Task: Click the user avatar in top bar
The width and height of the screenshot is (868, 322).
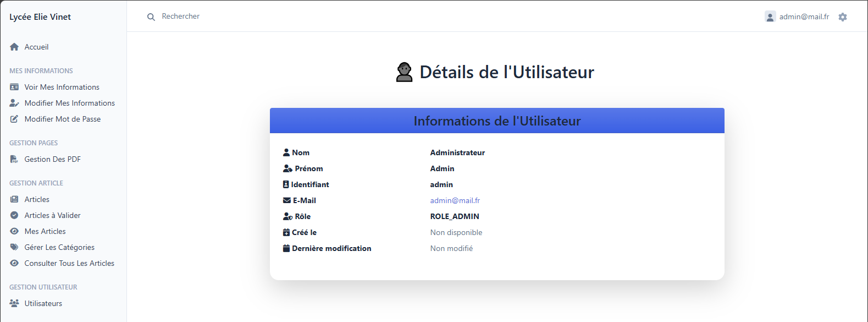Action: click(770, 17)
